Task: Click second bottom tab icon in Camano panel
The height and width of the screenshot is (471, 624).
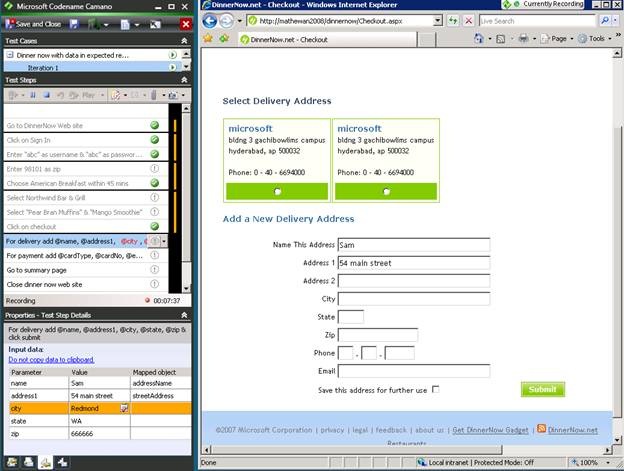Action: click(x=29, y=462)
